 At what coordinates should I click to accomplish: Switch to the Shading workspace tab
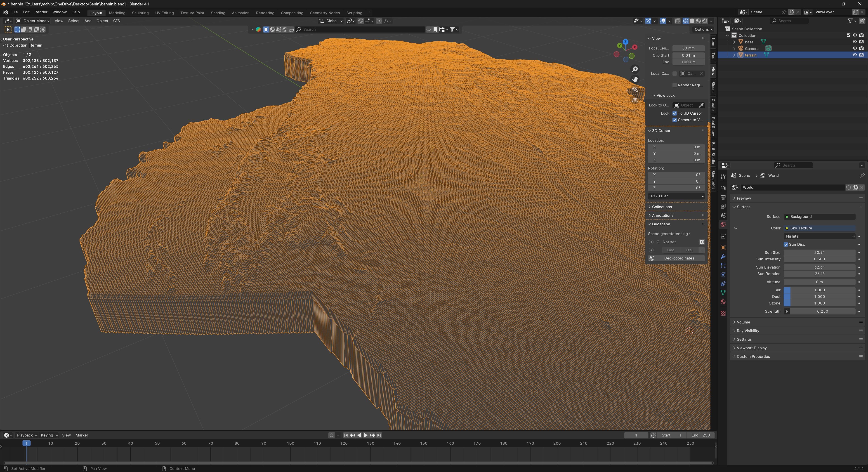[218, 13]
